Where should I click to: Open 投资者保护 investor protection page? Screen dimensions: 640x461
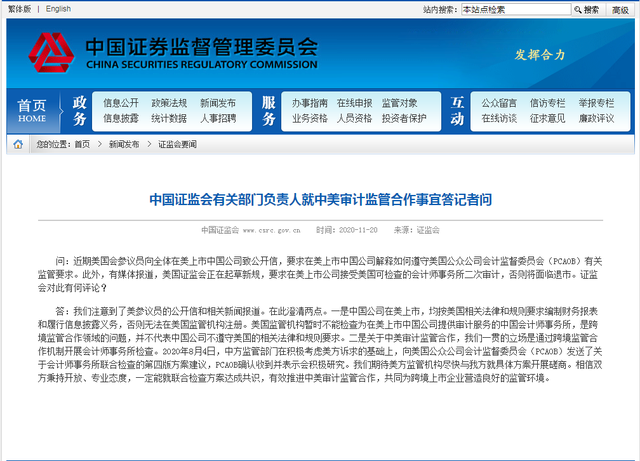click(404, 118)
